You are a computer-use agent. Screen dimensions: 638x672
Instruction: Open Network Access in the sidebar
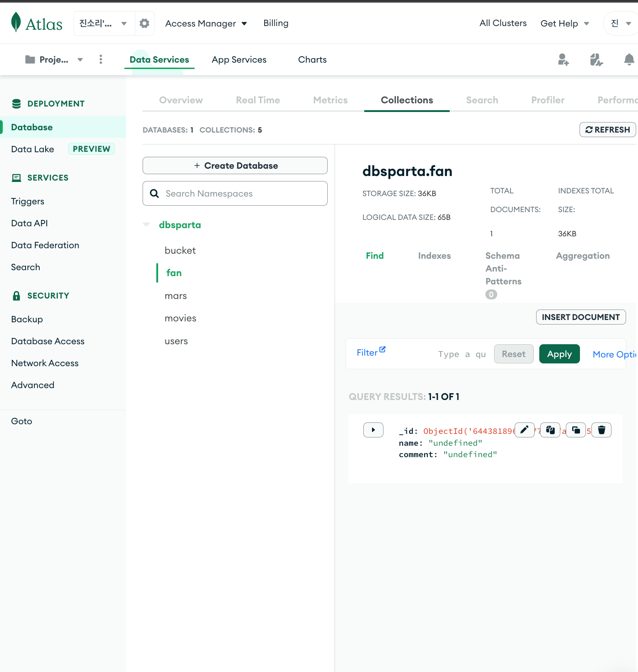click(45, 363)
